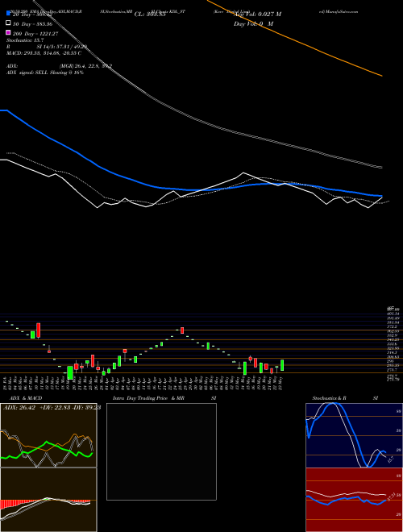Click 'ADX signal: SELL Slowing @ 16%' text
This screenshot has width=403, height=532.
click(x=45, y=73)
